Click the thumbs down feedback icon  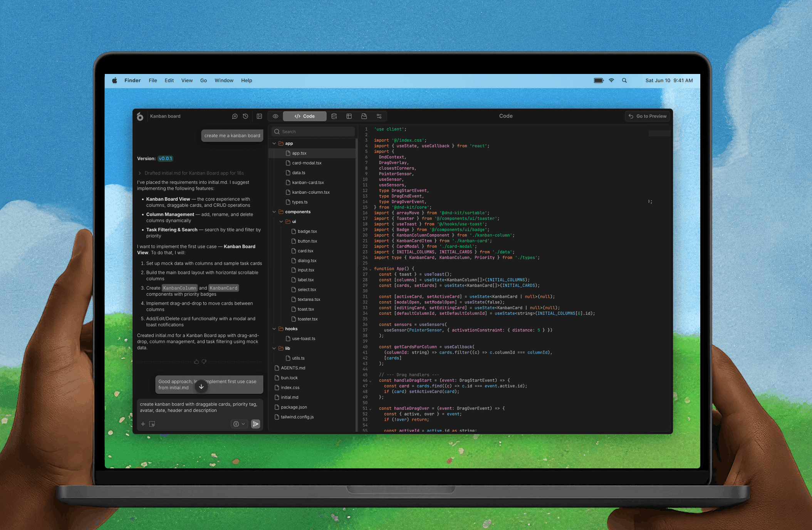(x=204, y=362)
